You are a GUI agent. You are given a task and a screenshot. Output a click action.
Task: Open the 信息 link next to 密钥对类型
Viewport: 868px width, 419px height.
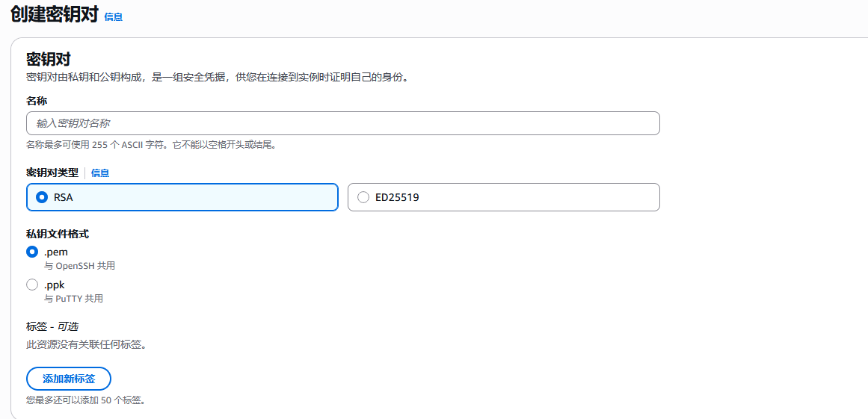pos(100,173)
